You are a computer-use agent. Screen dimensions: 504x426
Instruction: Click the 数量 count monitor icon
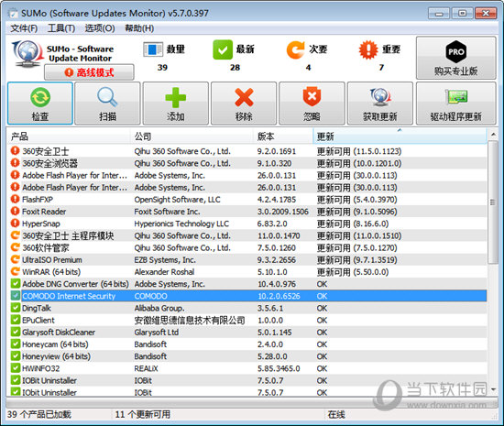(153, 49)
